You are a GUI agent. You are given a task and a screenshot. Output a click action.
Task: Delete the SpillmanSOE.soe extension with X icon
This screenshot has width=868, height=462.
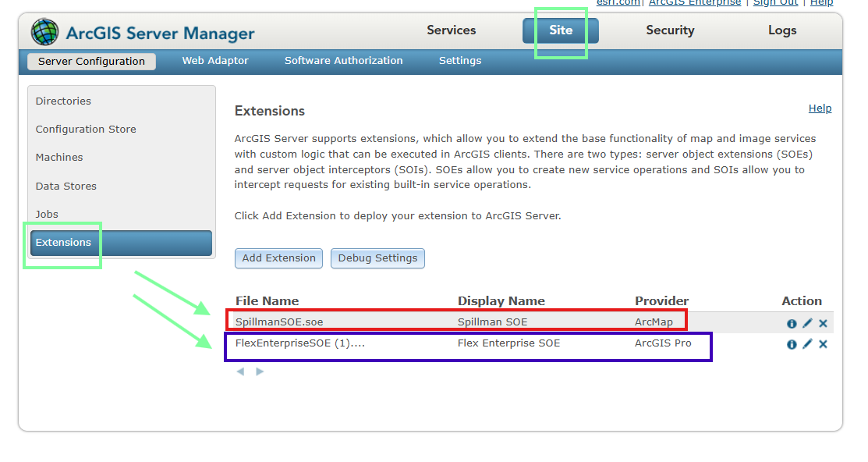coord(823,323)
